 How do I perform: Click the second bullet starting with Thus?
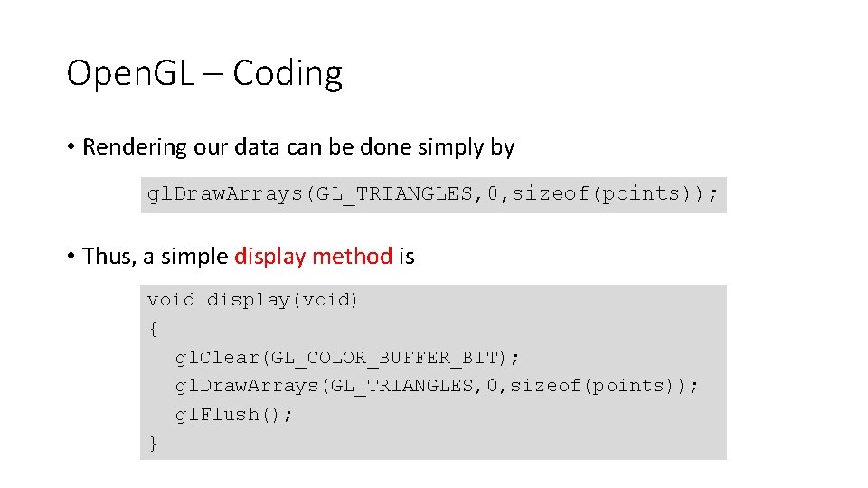pyautogui.click(x=241, y=257)
